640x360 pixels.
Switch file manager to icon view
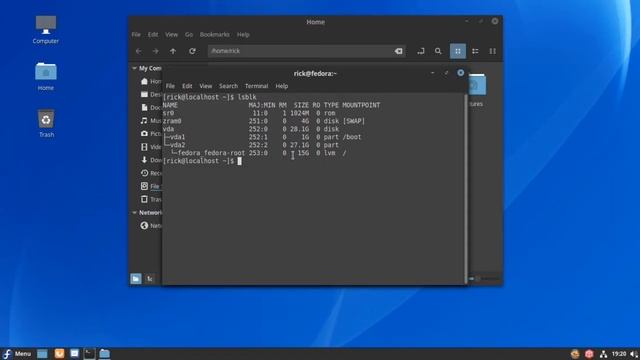[458, 51]
